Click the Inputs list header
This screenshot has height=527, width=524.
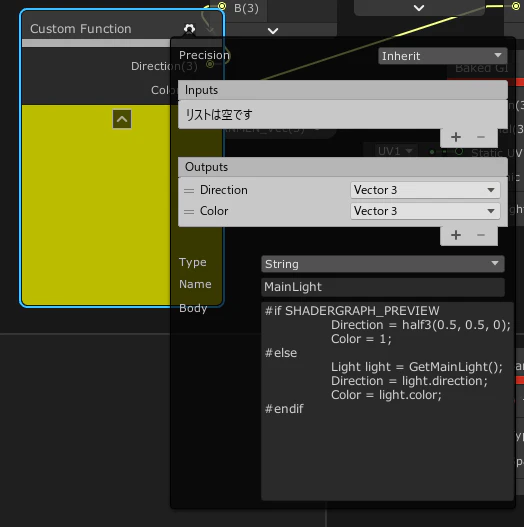click(x=343, y=90)
